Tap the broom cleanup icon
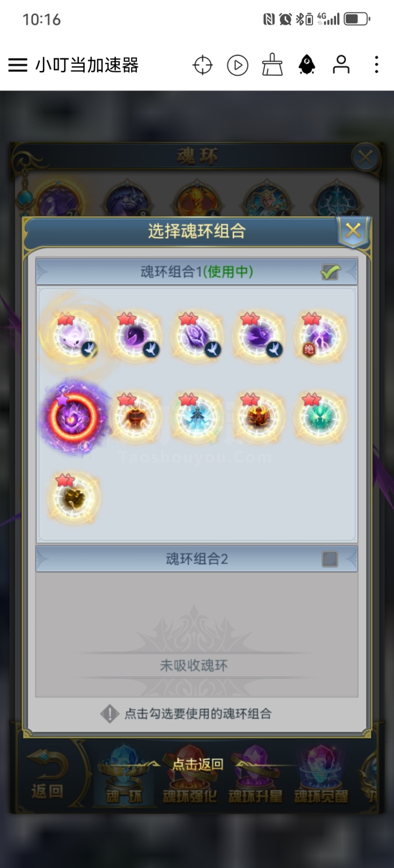Image resolution: width=394 pixels, height=868 pixels. point(272,65)
